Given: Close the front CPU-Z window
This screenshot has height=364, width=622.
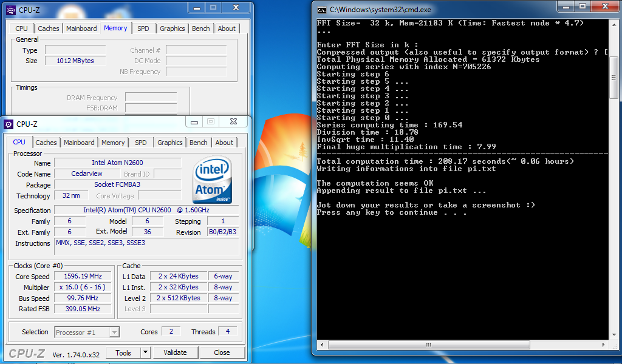Looking at the screenshot, I should pyautogui.click(x=233, y=121).
